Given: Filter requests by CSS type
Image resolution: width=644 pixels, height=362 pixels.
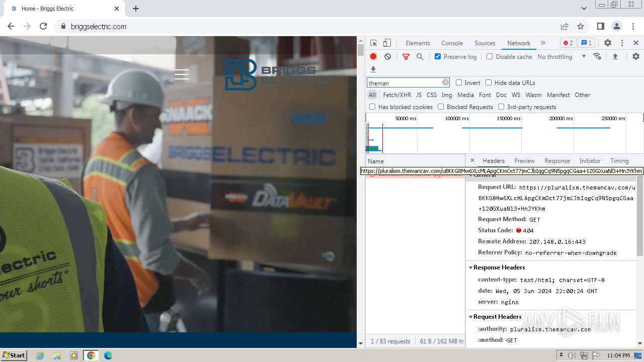Looking at the screenshot, I should [432, 95].
